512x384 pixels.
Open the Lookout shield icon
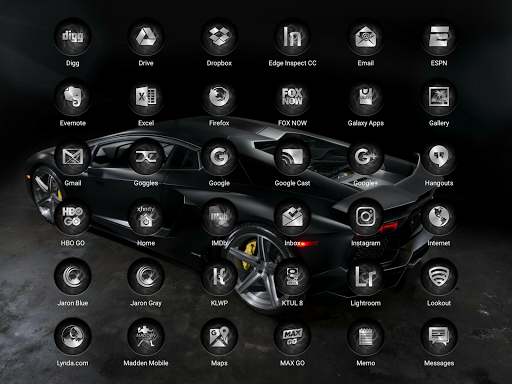(439, 277)
